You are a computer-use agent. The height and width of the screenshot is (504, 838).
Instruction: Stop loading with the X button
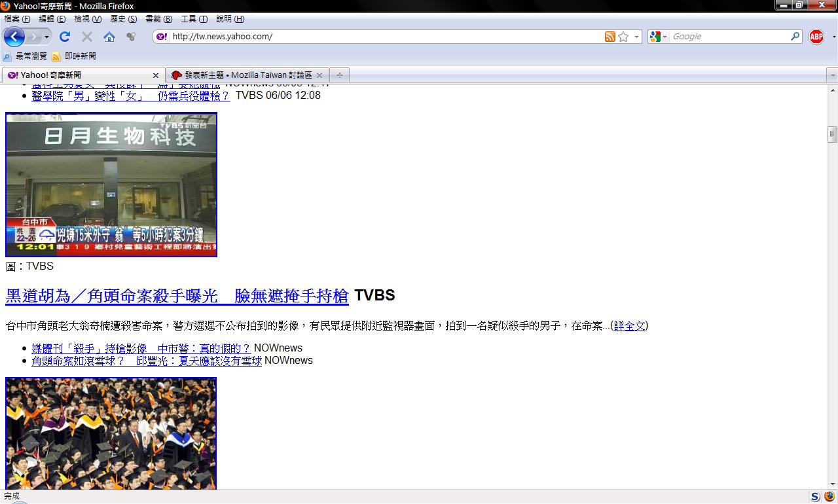tap(86, 37)
